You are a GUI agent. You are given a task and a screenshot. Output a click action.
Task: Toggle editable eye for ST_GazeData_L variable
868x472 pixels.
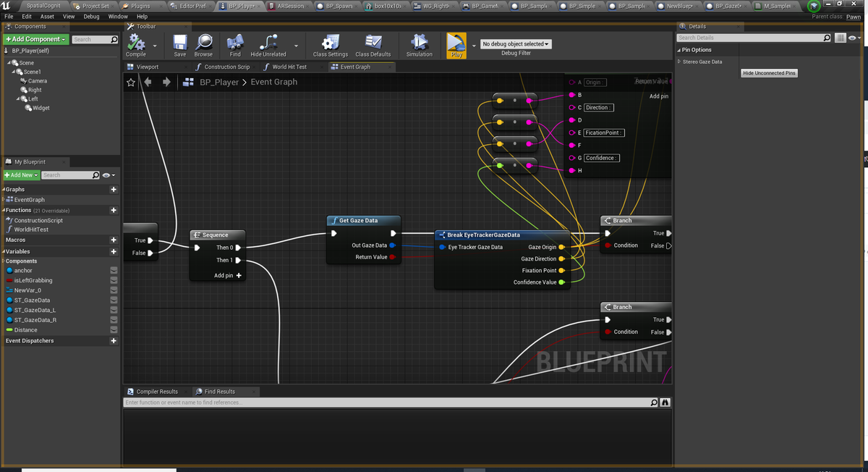point(114,310)
